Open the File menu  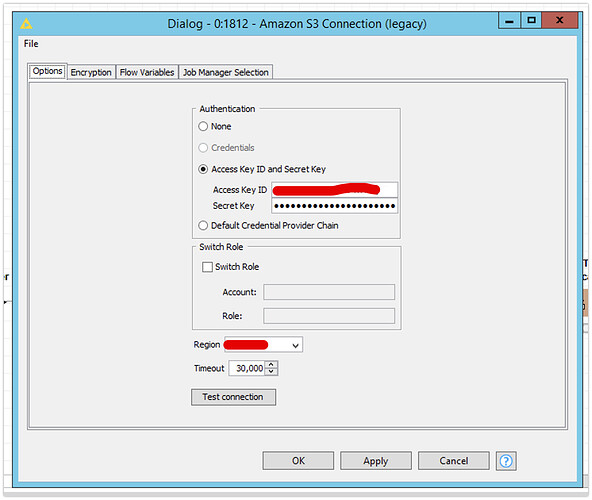click(x=31, y=44)
